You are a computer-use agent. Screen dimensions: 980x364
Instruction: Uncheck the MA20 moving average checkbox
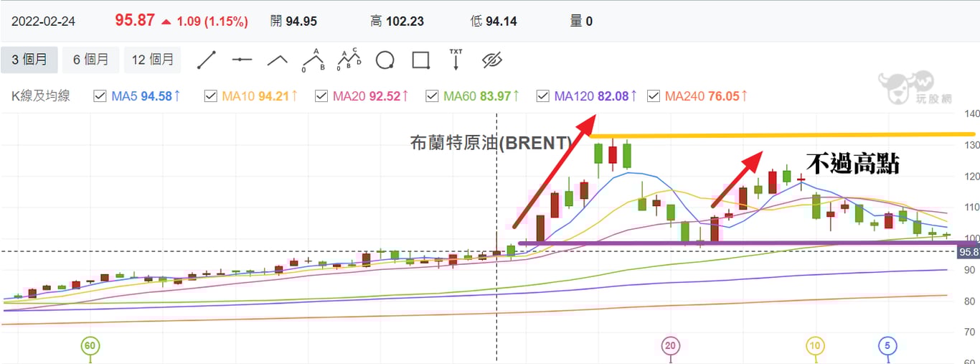pyautogui.click(x=321, y=95)
